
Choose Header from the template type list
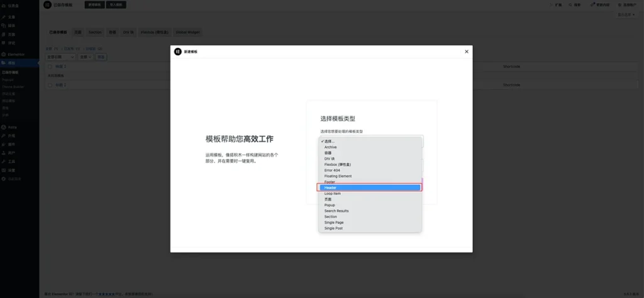(369, 187)
